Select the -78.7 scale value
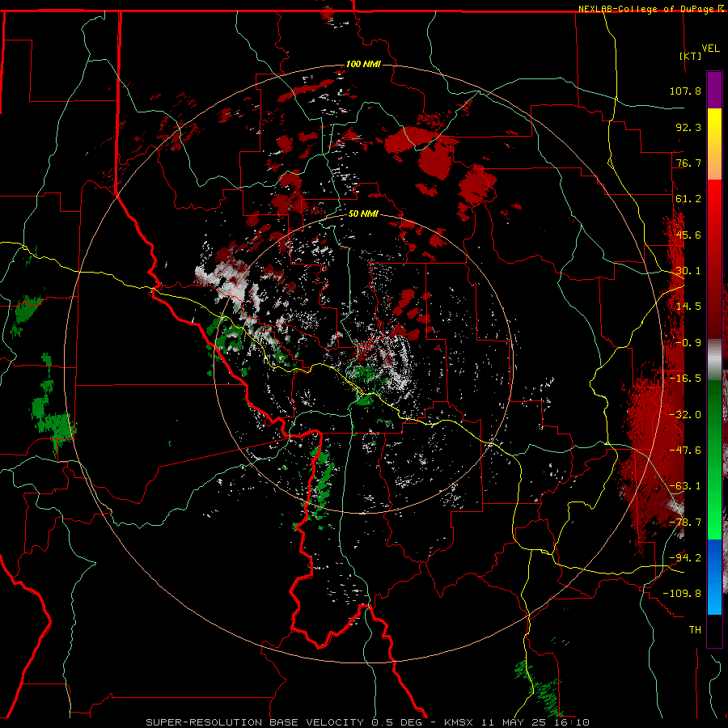The width and height of the screenshot is (728, 728). 685,523
